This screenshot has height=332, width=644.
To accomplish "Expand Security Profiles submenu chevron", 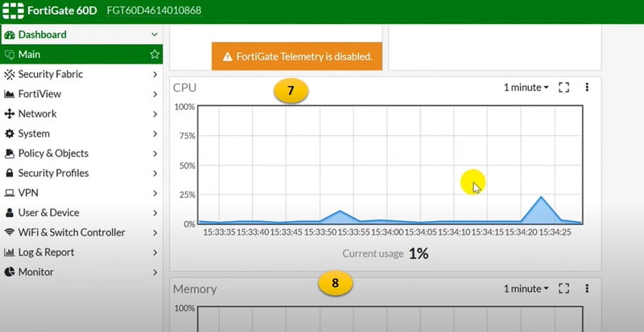I will pos(155,173).
